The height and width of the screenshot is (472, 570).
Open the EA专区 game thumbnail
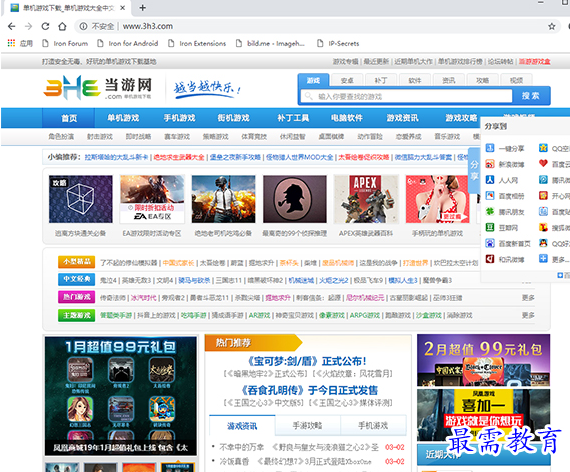(152, 199)
